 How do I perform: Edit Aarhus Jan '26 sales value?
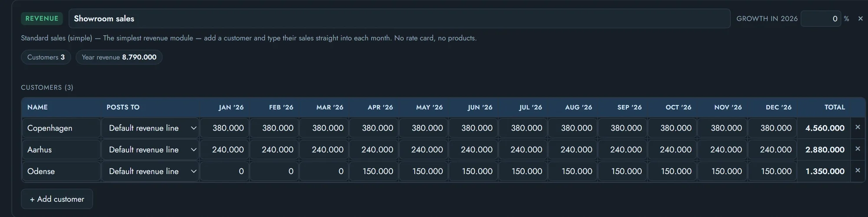coord(224,150)
